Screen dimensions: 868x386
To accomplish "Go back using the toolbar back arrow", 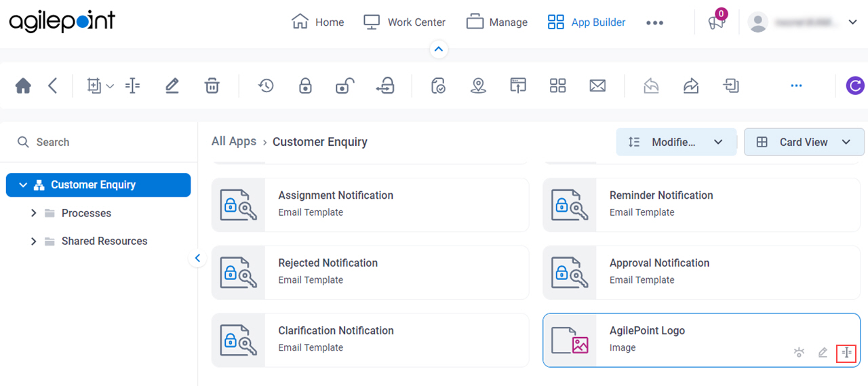I will [53, 85].
